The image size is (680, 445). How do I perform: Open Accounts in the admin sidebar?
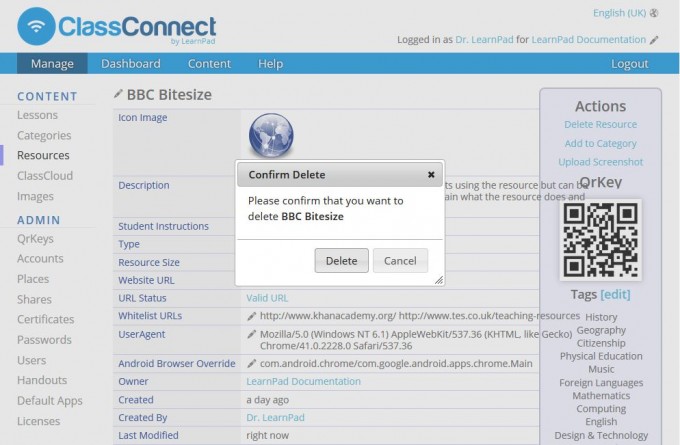pyautogui.click(x=40, y=258)
